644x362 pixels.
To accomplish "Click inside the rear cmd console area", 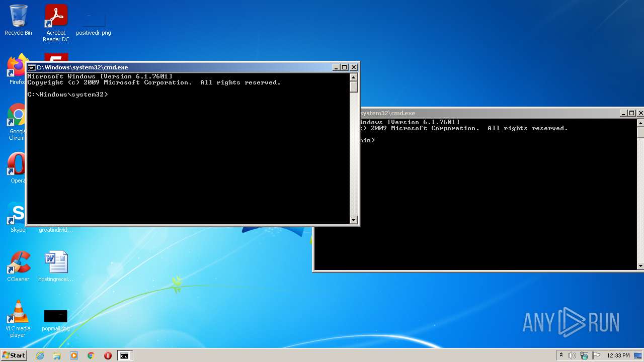I will (x=498, y=201).
